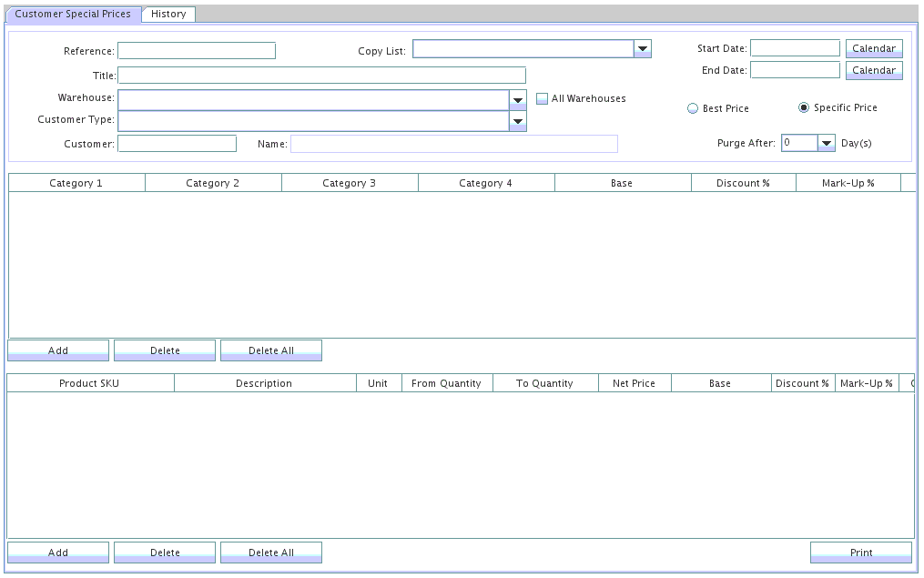Enable the All Warehouses checkbox
Viewport: 924px width, 578px height.
click(x=543, y=99)
